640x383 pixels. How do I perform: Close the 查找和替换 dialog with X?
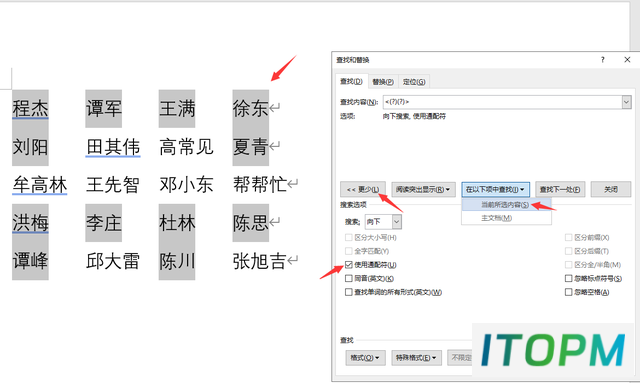click(627, 60)
